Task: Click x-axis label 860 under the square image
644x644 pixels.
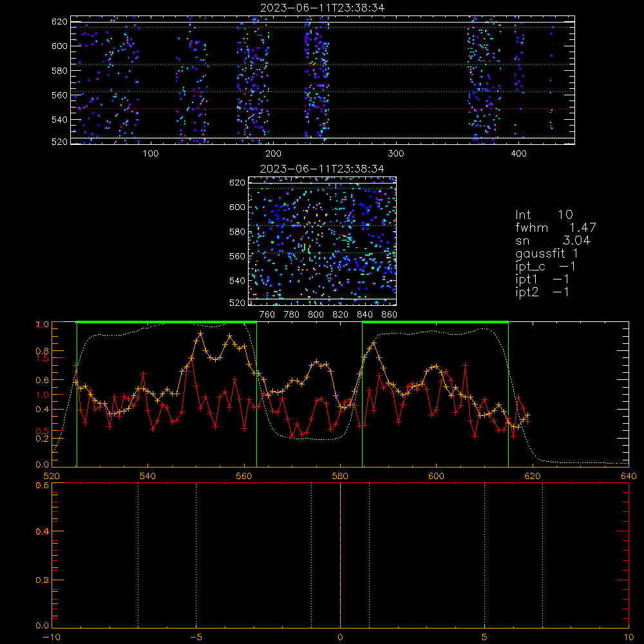Action: pos(390,315)
